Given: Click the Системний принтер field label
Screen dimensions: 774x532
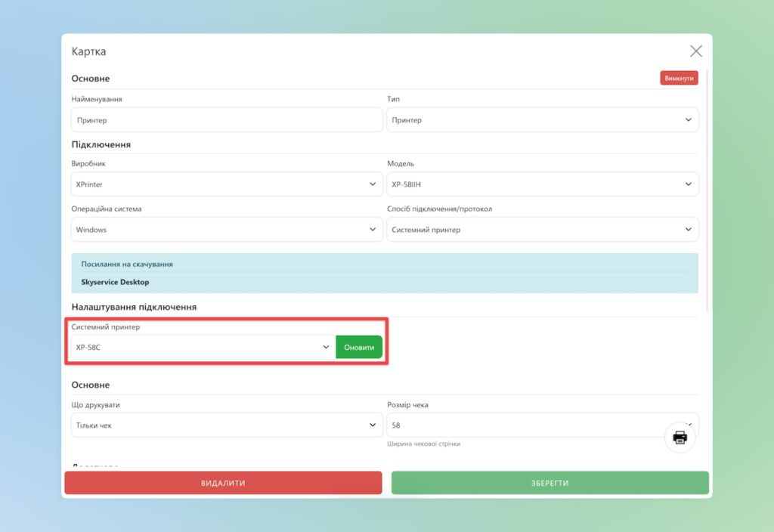Looking at the screenshot, I should tap(106, 327).
